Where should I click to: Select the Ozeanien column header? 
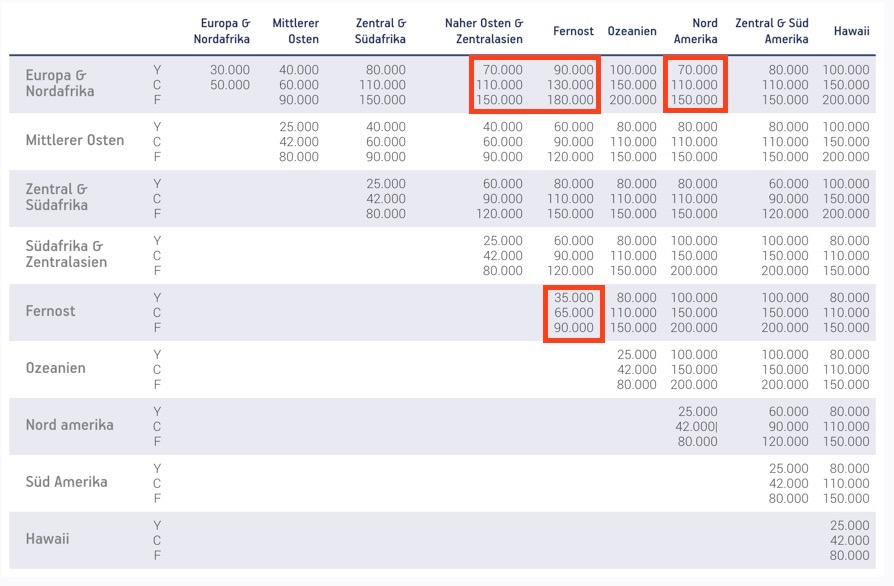632,31
